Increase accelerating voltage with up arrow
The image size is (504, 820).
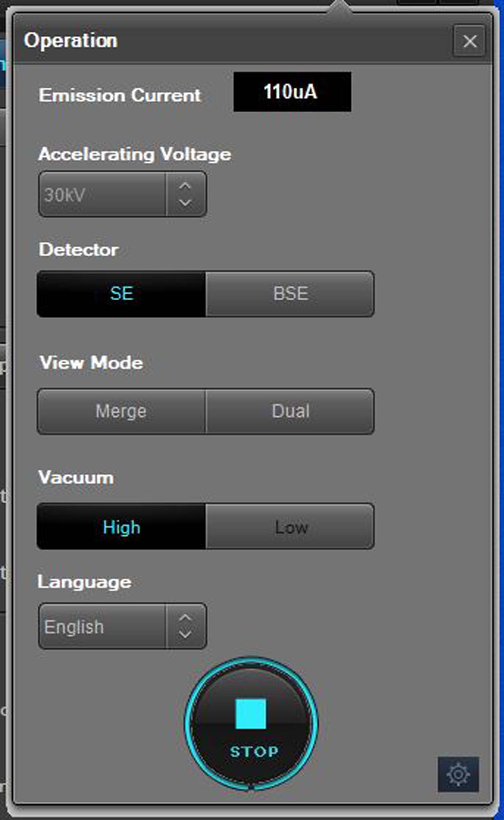[x=185, y=186]
